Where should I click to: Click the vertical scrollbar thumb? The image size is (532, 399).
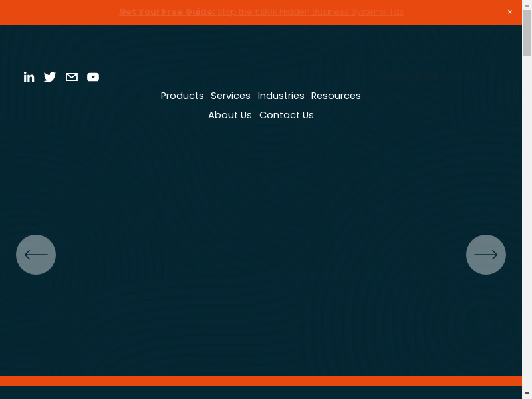527,33
